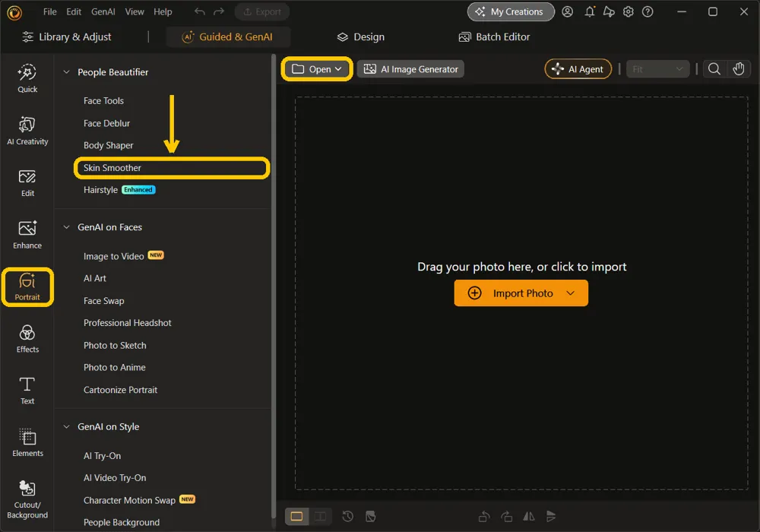
Task: Open the GenAI menu
Action: click(x=103, y=11)
